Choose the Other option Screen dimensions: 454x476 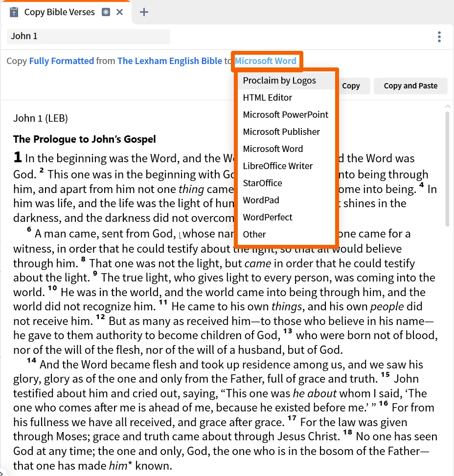pos(286,235)
